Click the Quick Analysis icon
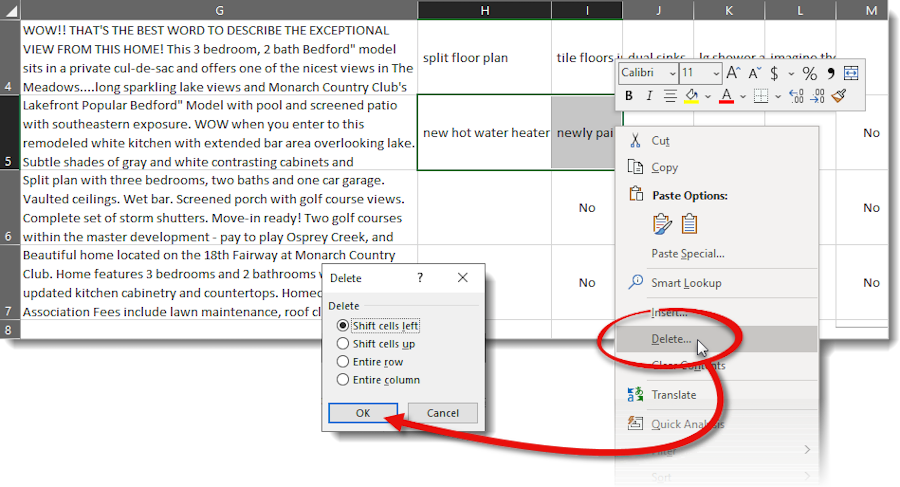 point(635,423)
